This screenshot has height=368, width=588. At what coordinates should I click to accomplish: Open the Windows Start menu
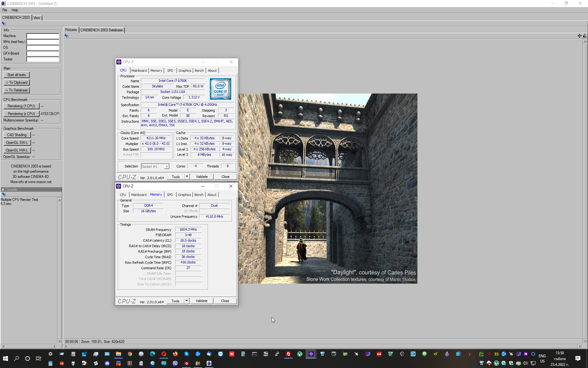click(5, 358)
